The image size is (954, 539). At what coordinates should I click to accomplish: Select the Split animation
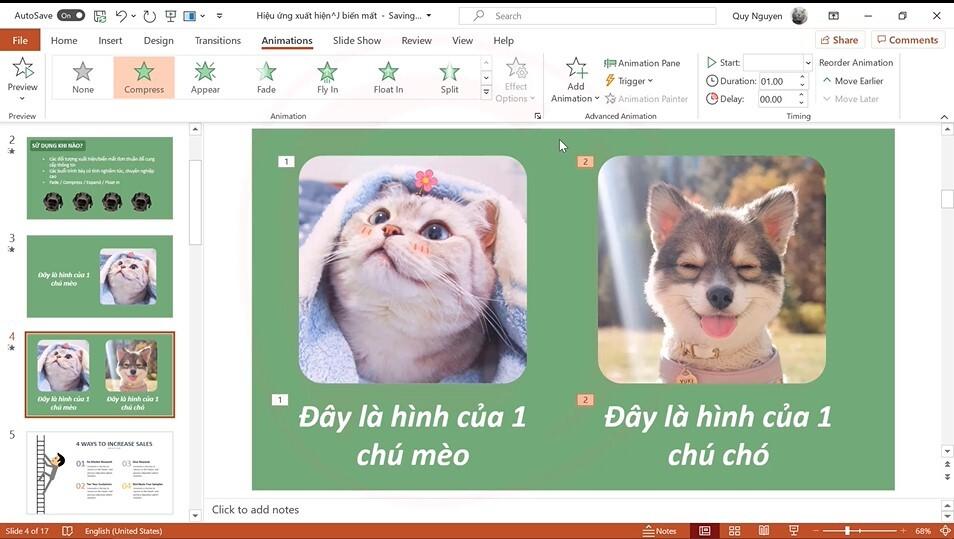[450, 78]
